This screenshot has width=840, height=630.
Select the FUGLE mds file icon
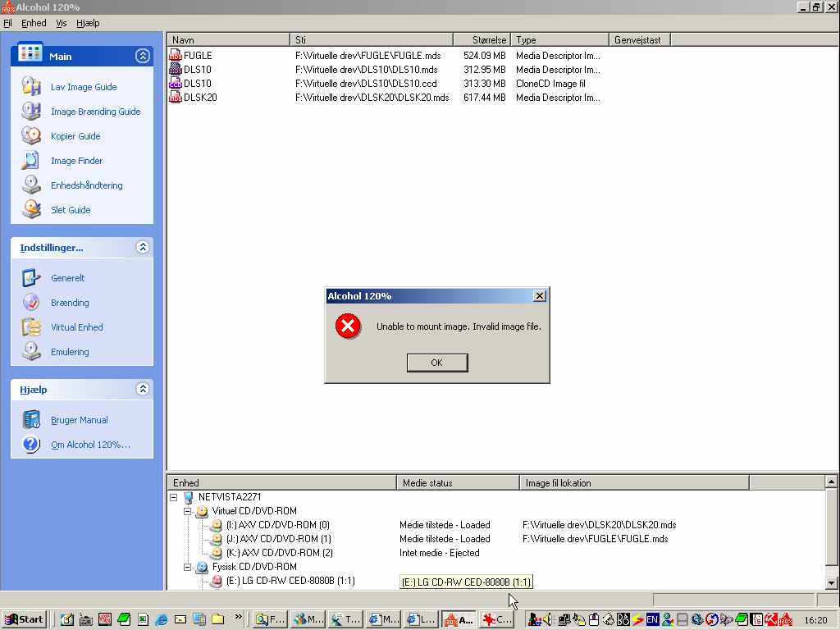tap(176, 55)
